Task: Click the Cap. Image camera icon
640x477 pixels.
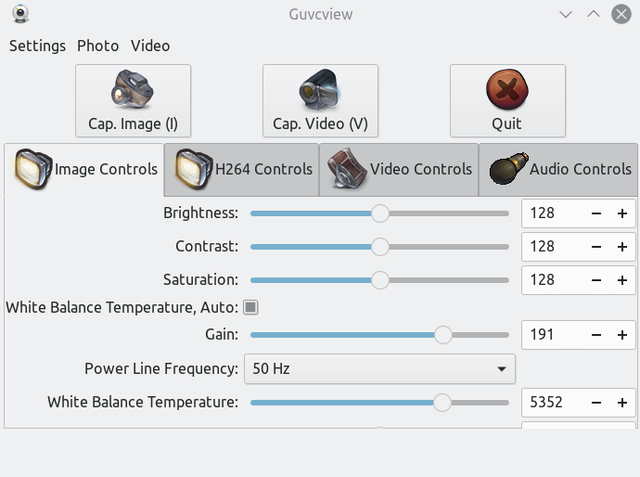Action: [x=132, y=89]
